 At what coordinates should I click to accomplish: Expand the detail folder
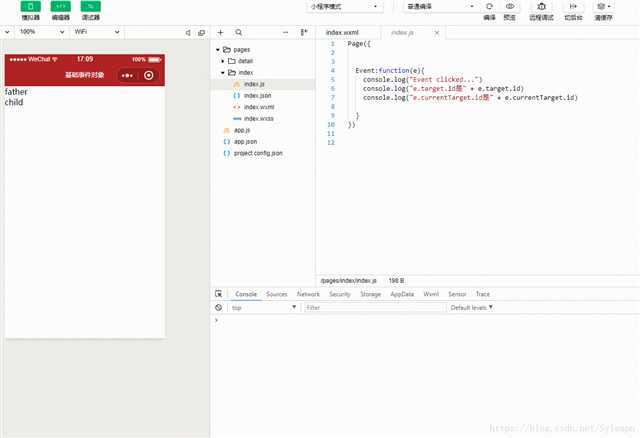(223, 61)
